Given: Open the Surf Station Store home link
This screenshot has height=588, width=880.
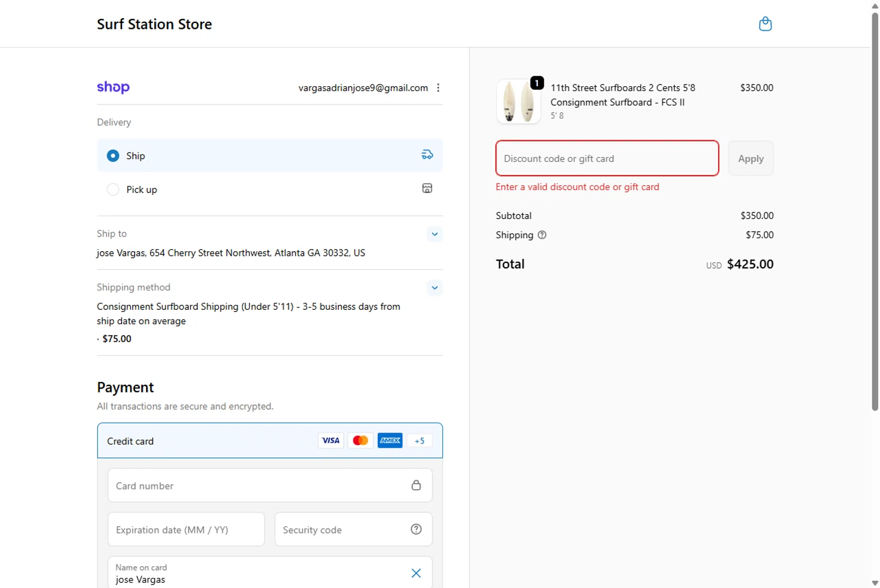Looking at the screenshot, I should click(154, 24).
